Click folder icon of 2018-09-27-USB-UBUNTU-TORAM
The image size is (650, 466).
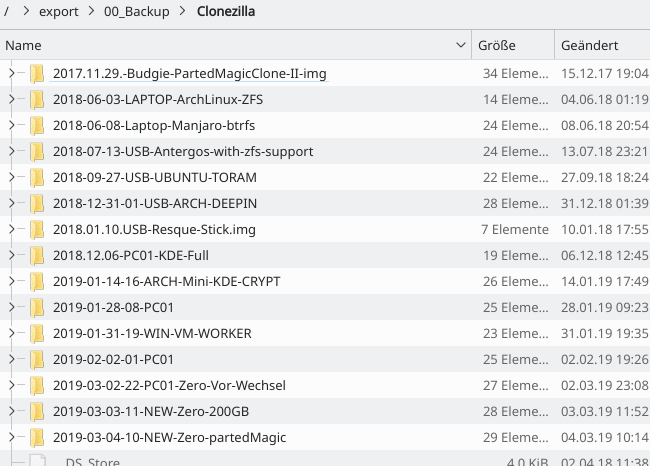click(38, 178)
